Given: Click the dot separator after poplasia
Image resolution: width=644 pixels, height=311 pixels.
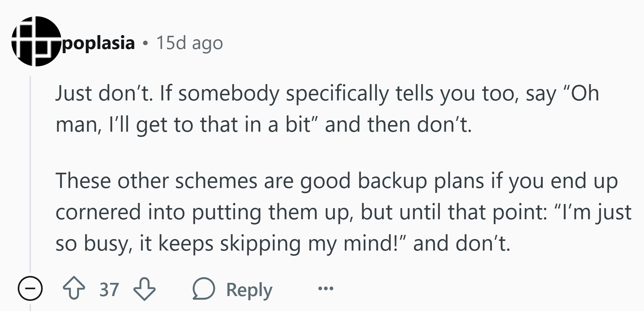Looking at the screenshot, I should pyautogui.click(x=146, y=44).
